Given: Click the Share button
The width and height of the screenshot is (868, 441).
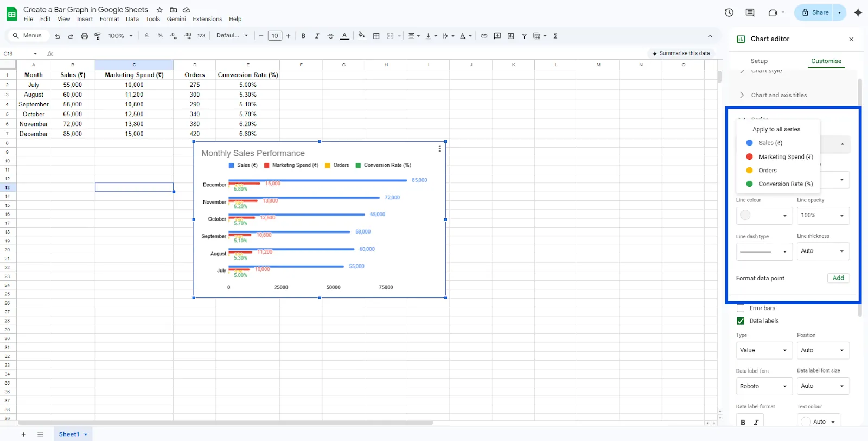Looking at the screenshot, I should click(x=815, y=12).
